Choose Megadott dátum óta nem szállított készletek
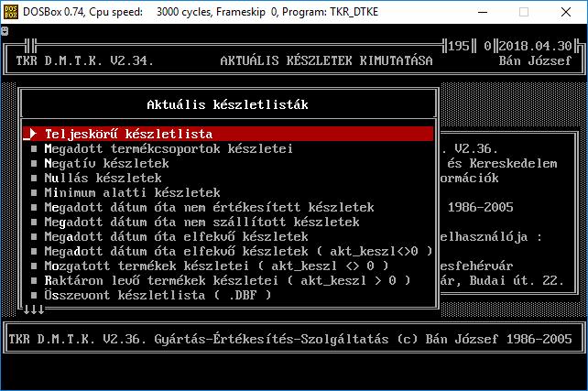The width and height of the screenshot is (588, 391). tap(201, 222)
